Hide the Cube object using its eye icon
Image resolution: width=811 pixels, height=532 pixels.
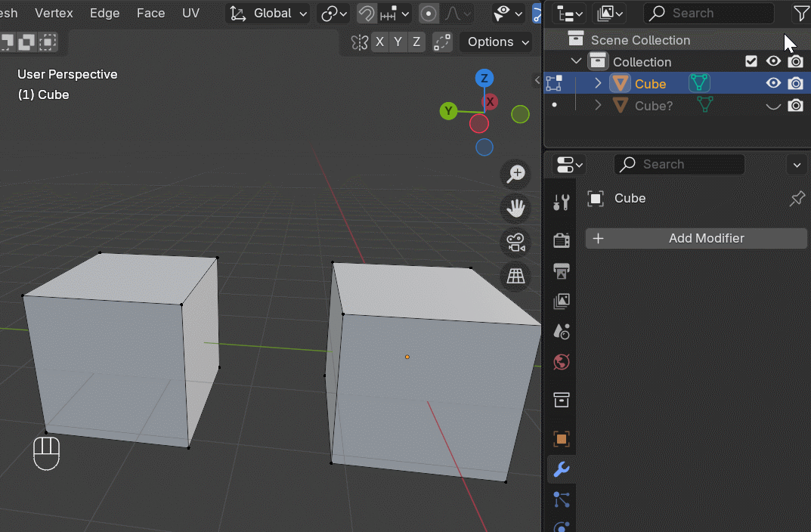point(773,84)
